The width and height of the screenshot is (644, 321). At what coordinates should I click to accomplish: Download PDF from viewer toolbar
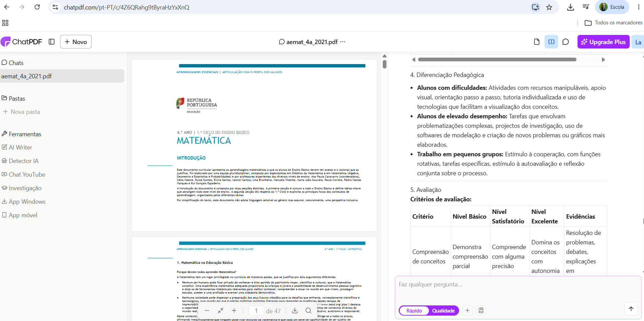[295, 310]
